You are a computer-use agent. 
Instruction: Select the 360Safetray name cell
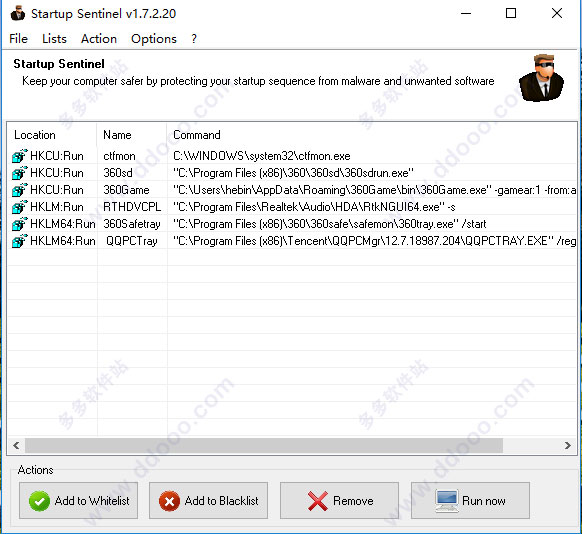(132, 224)
